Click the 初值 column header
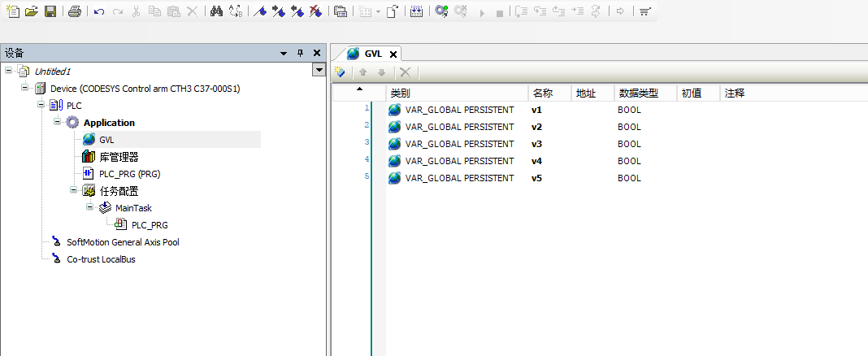This screenshot has width=868, height=356. pos(699,93)
